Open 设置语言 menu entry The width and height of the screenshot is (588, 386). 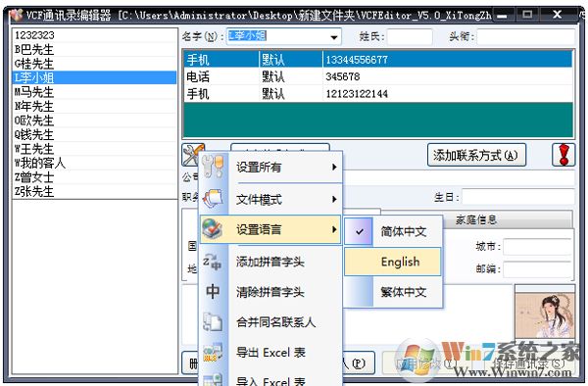point(270,229)
